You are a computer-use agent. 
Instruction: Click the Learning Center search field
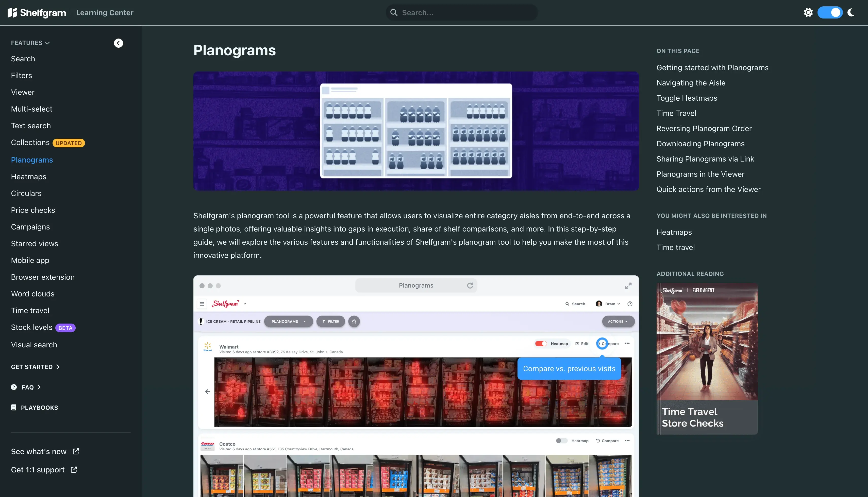461,13
